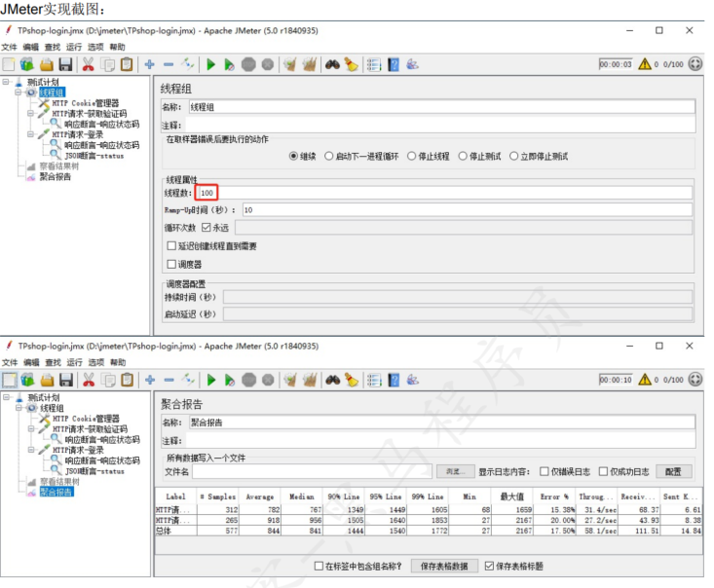Image resolution: width=714 pixels, height=588 pixels.
Task: Open 文件 menu in top window
Action: [9, 47]
